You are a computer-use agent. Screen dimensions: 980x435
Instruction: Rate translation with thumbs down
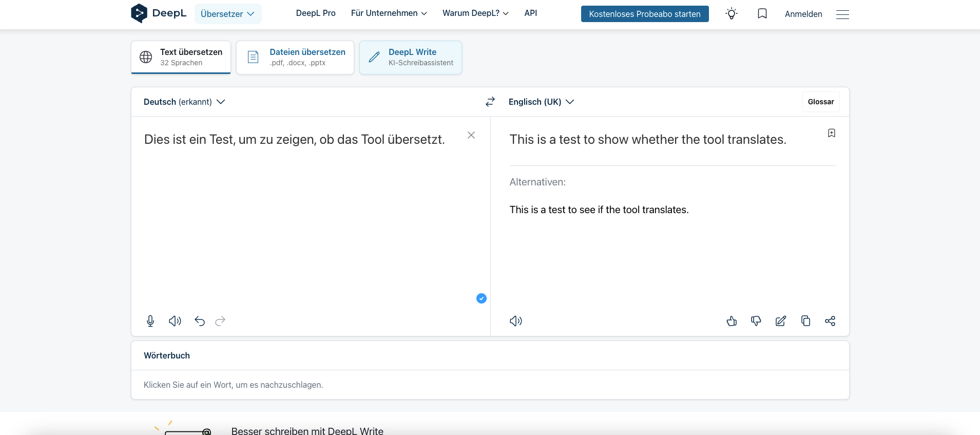pos(756,321)
